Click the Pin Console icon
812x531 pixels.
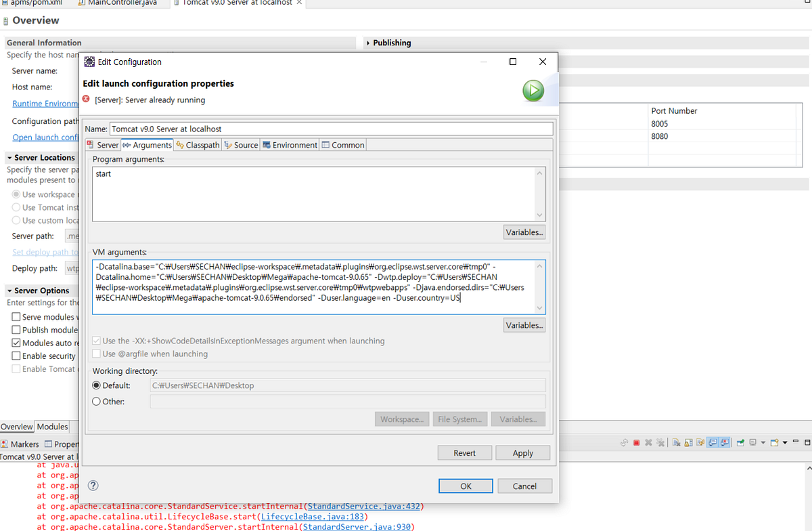(699, 442)
